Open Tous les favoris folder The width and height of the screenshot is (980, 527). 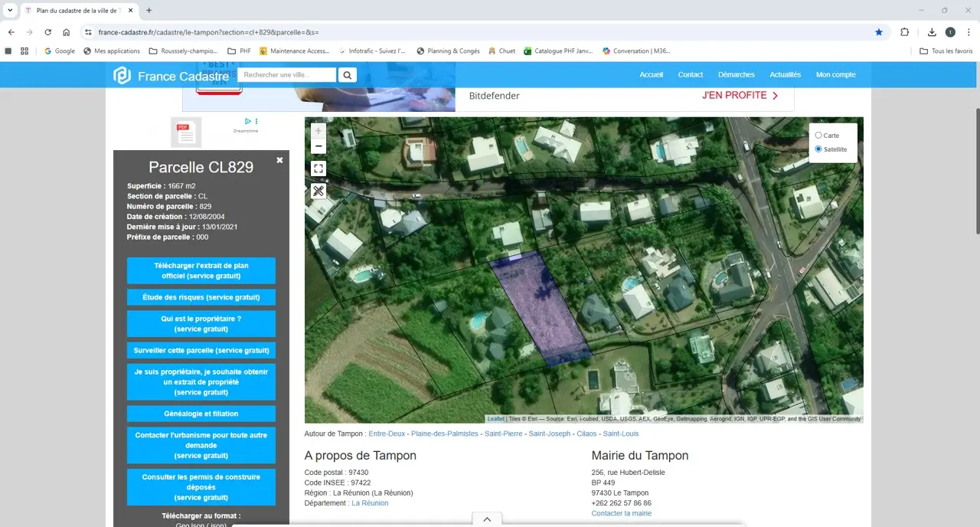946,51
